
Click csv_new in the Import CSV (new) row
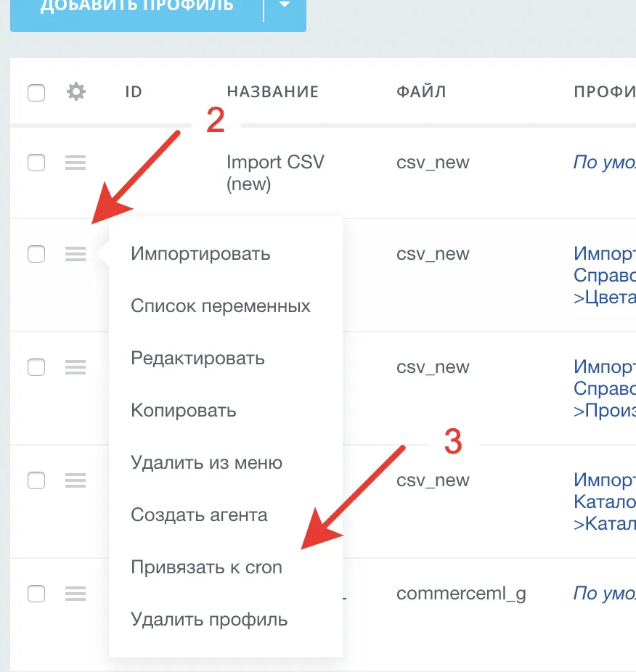[433, 163]
